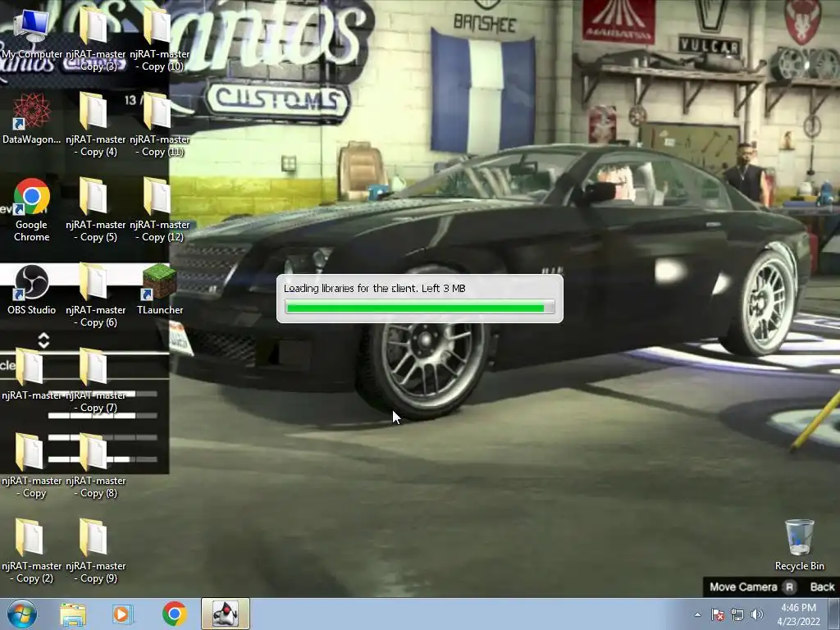Open the Windows Start menu
This screenshot has width=840, height=630.
click(22, 614)
